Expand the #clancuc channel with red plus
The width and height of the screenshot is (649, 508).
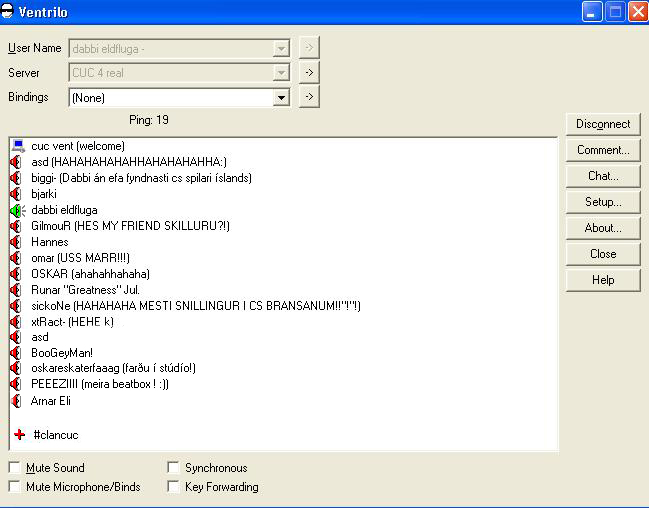(x=19, y=435)
